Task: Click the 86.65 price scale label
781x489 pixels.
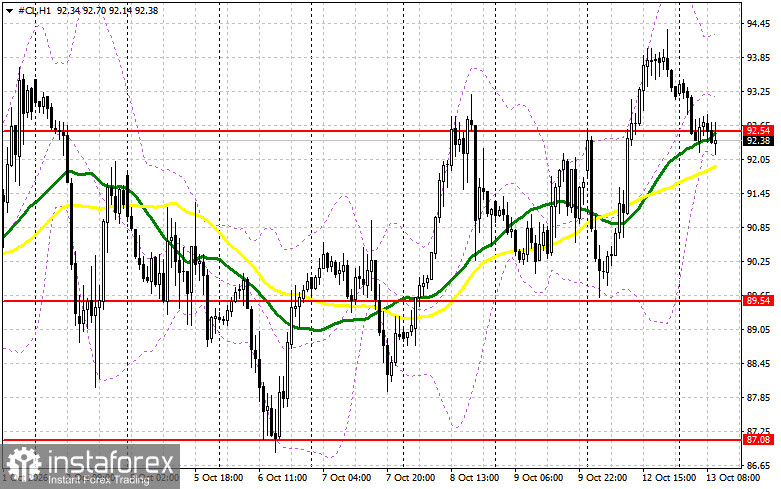Action: pyautogui.click(x=759, y=466)
